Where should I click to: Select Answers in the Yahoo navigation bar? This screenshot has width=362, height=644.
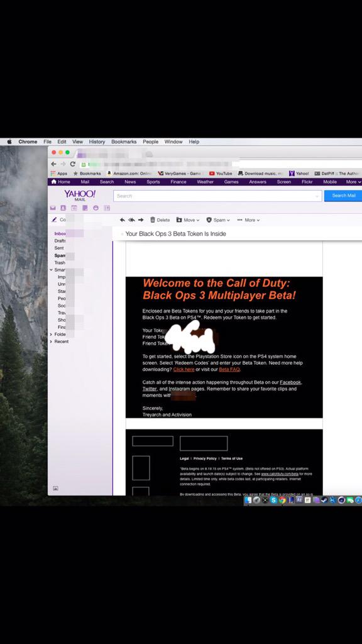coord(258,182)
